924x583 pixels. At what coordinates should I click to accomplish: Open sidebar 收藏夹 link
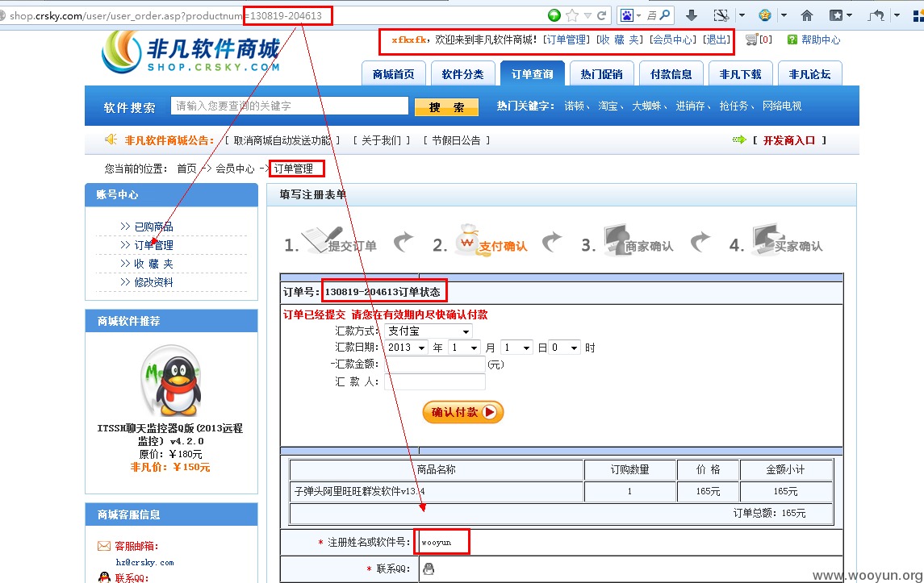point(153,263)
